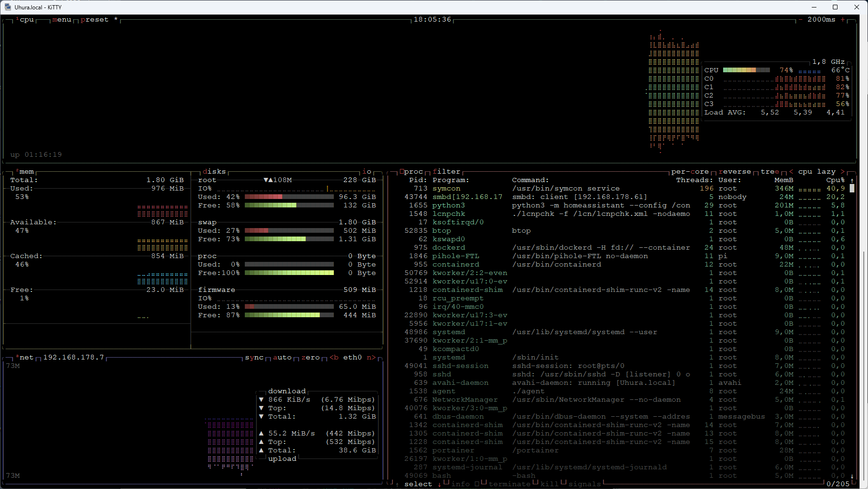Enable process tree view

pyautogui.click(x=770, y=172)
